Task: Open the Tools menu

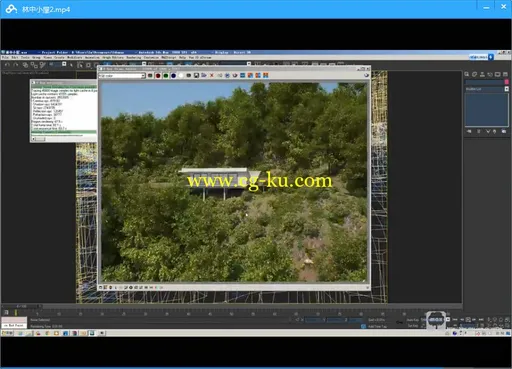Action: 25,58
